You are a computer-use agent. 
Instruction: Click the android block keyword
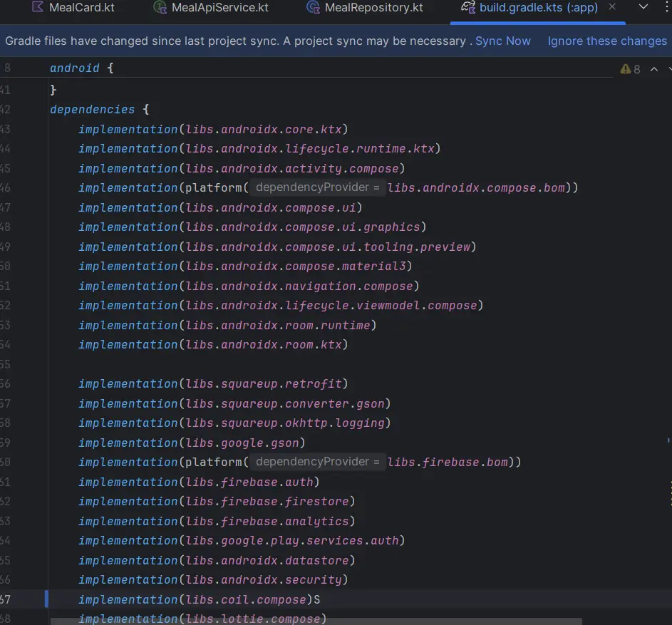tap(75, 68)
